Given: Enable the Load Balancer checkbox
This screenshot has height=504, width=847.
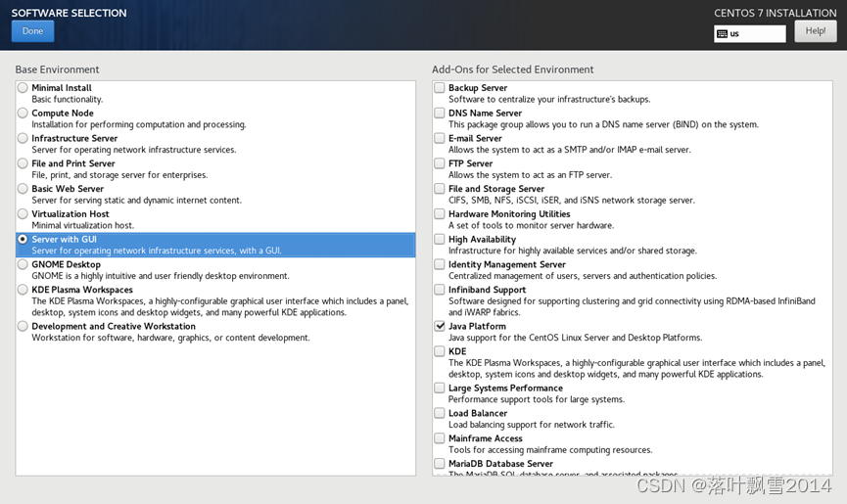Looking at the screenshot, I should pyautogui.click(x=440, y=413).
